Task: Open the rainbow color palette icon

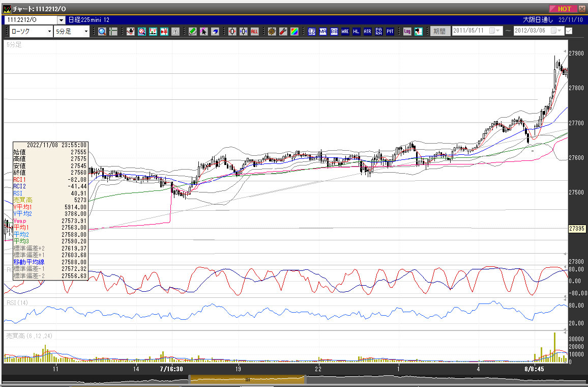Action: point(295,32)
